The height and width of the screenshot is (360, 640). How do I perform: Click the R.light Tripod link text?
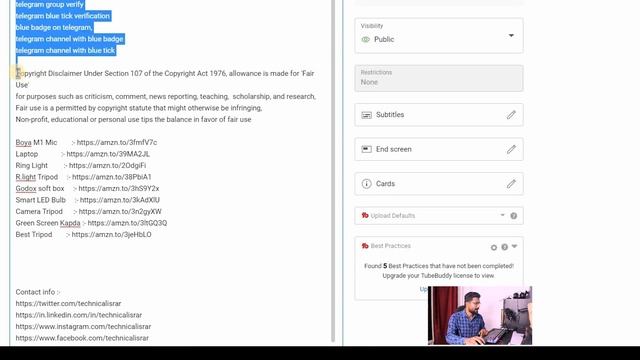pos(111,177)
